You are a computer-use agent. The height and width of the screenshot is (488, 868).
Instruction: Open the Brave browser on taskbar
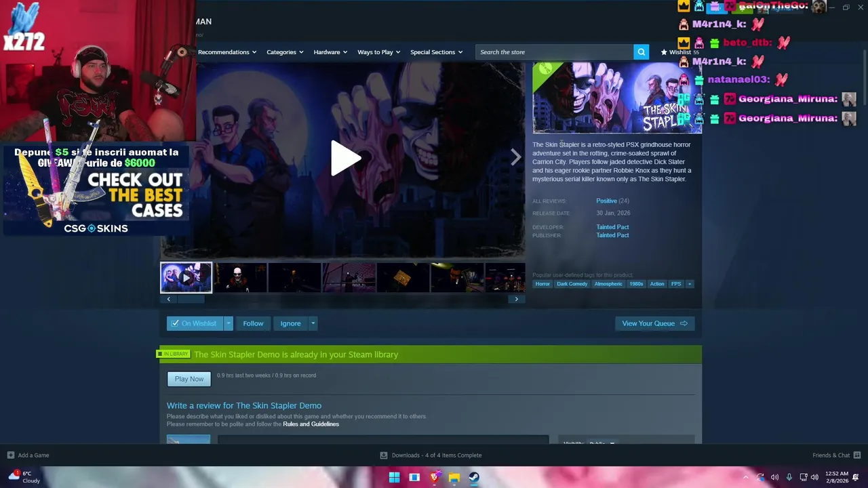(435, 477)
